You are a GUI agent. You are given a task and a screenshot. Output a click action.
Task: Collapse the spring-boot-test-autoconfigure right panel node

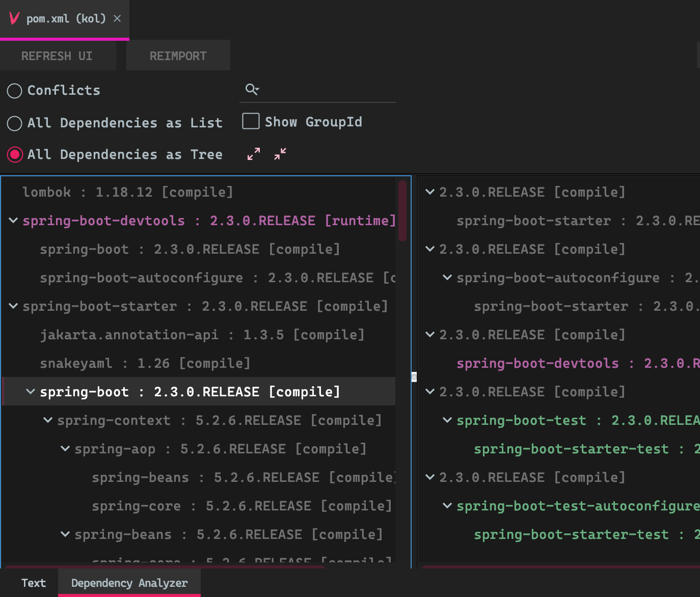click(447, 505)
